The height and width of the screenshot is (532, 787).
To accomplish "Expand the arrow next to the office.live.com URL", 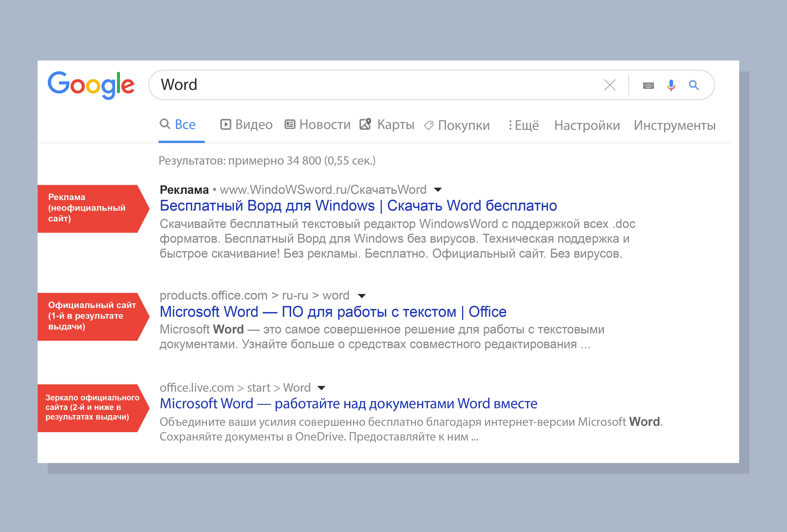I will pyautogui.click(x=321, y=388).
